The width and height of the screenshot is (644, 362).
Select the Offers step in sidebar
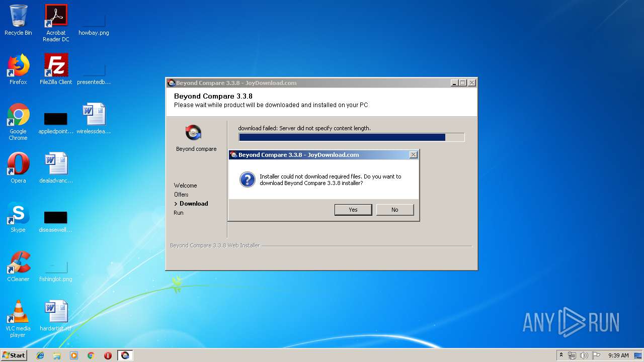[181, 195]
